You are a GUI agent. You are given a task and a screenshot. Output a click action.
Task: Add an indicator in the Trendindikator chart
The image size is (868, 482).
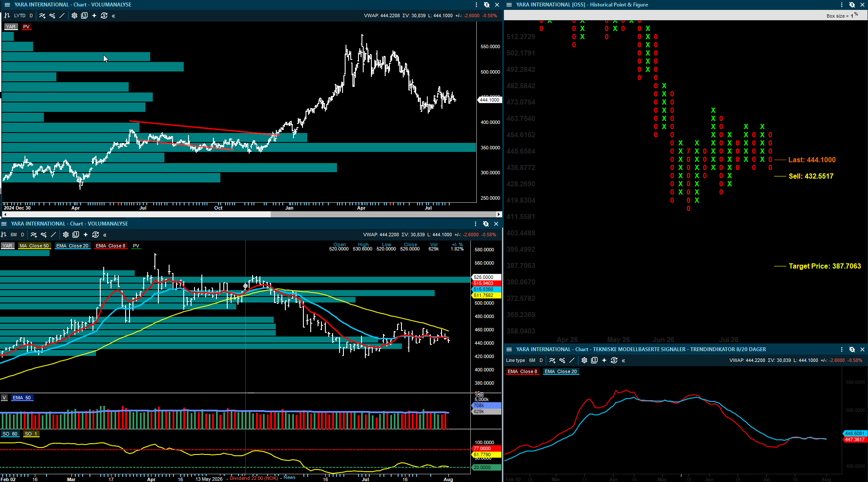click(x=552, y=360)
